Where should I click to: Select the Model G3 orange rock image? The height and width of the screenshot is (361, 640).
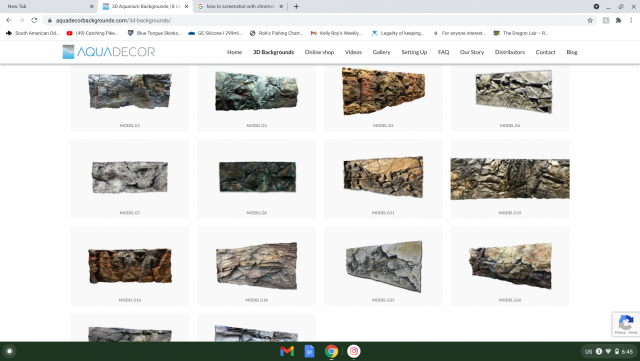coord(383,91)
